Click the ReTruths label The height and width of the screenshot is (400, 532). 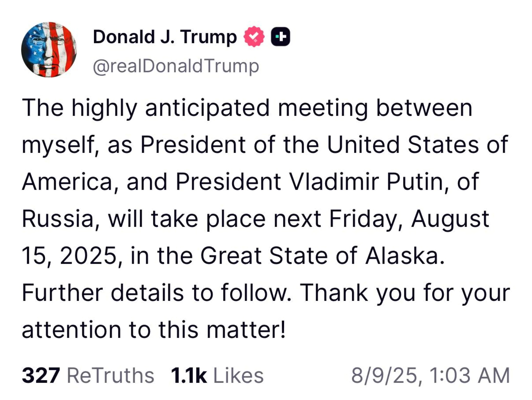pyautogui.click(x=111, y=375)
